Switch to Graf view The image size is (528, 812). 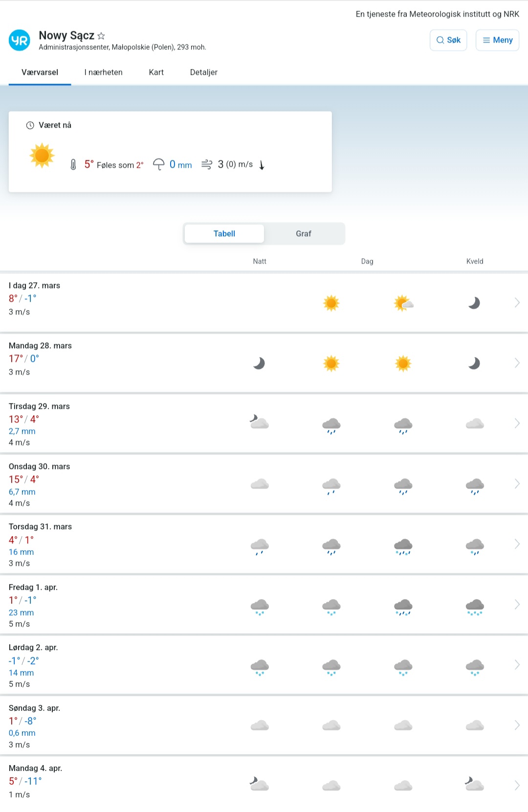(x=303, y=234)
